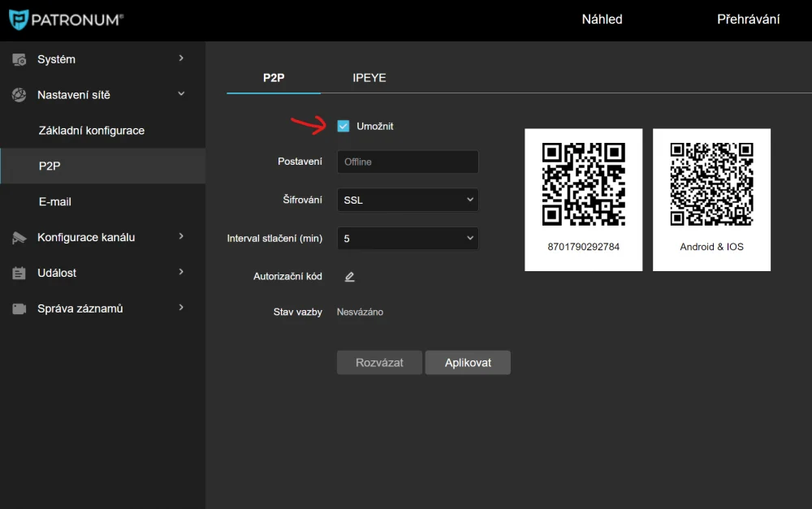Click the Systém gear monitor icon
The image size is (812, 509).
19,59
